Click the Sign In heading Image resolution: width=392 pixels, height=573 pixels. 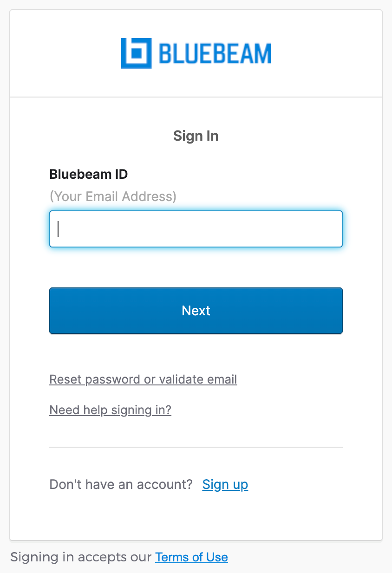click(x=196, y=136)
